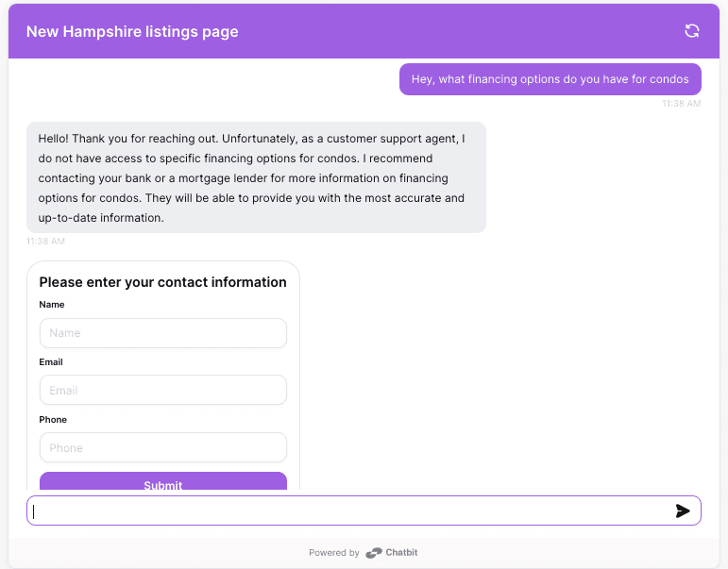Viewport: 728px width, 569px height.
Task: Click the New Hampshire listings page title
Action: 132,31
